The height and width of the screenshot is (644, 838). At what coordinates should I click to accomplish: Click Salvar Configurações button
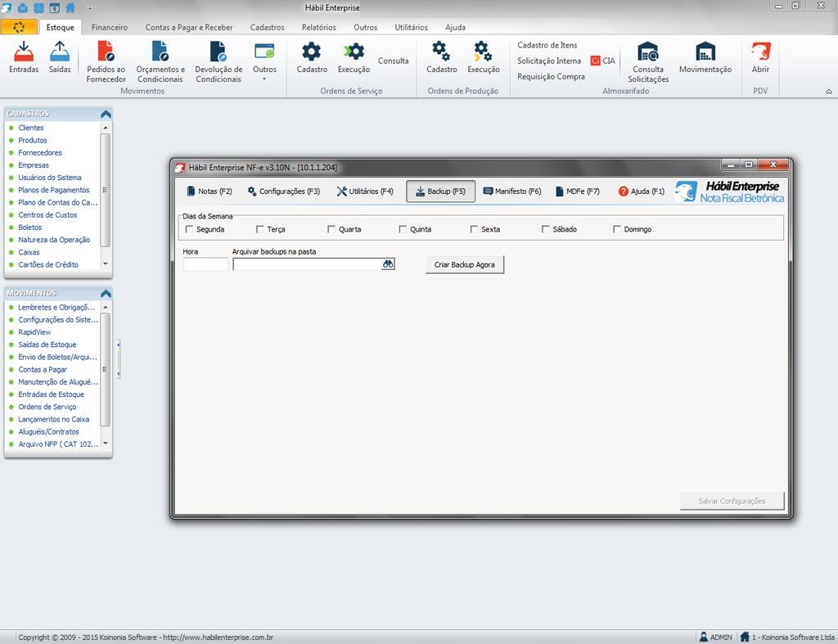(x=732, y=501)
